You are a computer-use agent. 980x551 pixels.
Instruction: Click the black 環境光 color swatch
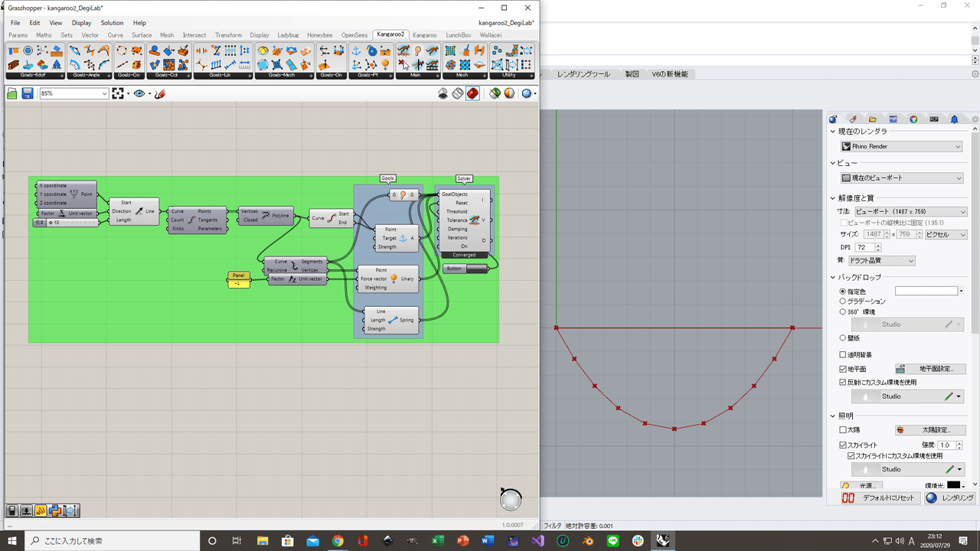coord(953,485)
